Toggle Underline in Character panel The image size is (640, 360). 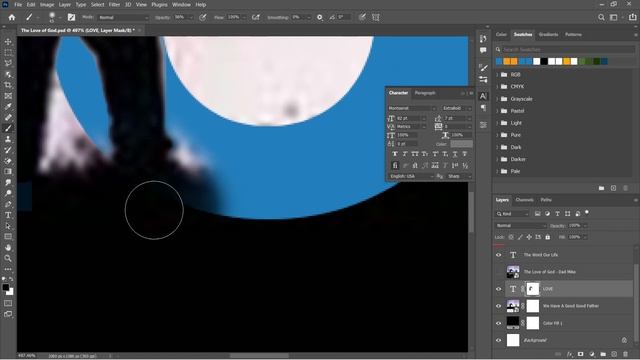(x=455, y=154)
